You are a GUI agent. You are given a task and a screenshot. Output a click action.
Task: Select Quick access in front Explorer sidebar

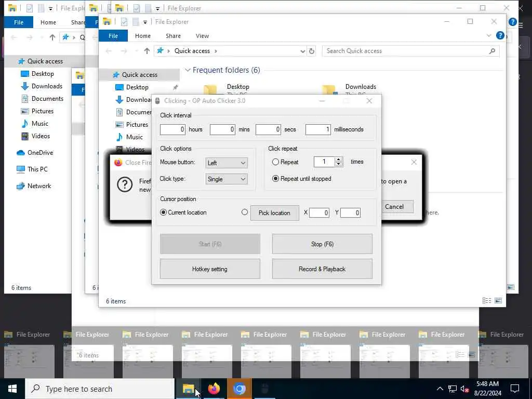pos(139,75)
